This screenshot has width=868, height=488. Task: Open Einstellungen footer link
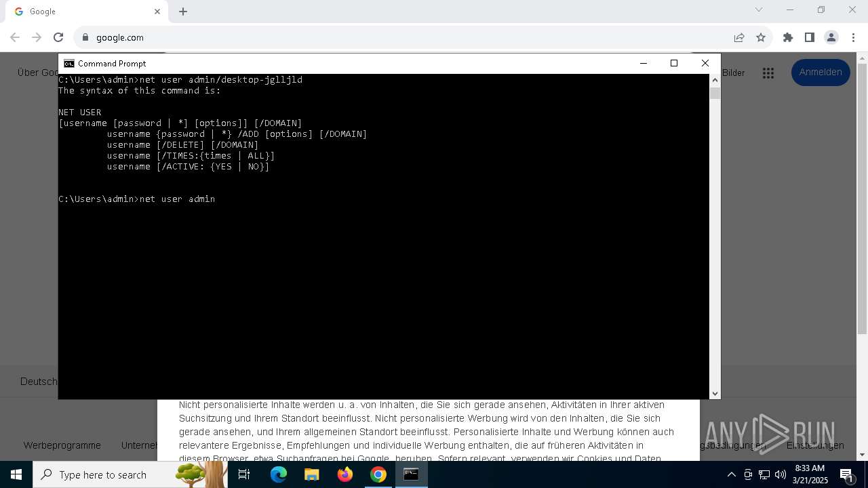click(x=815, y=445)
